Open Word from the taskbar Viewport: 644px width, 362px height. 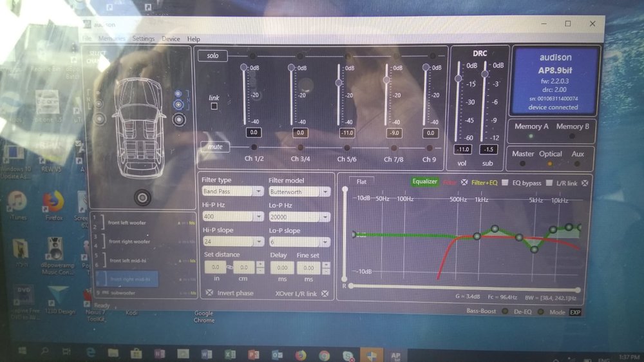click(x=207, y=354)
